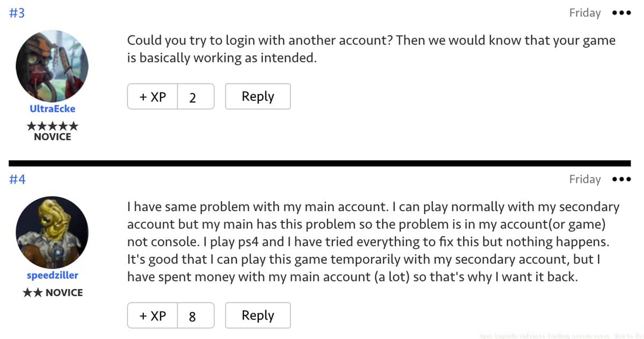Open the speedziller username link
644x339 pixels.
click(52, 275)
